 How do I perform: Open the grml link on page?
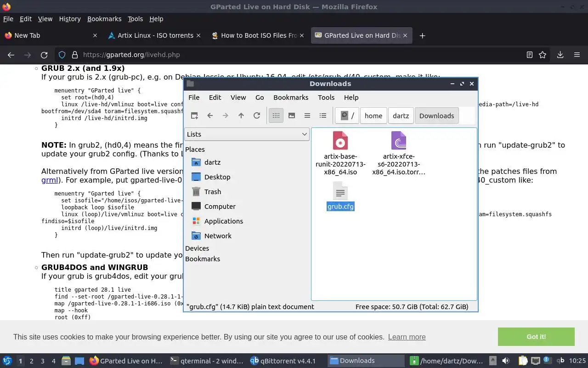click(50, 180)
